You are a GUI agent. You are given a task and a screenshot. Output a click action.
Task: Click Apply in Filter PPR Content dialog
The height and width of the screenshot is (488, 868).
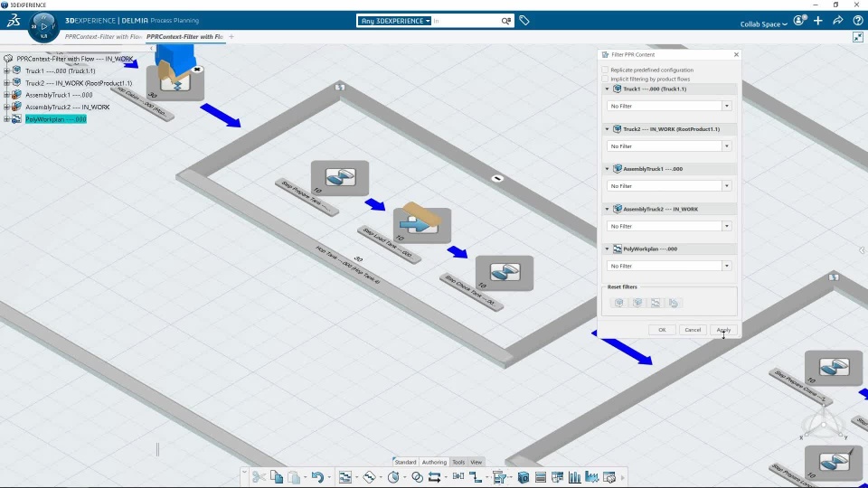tap(723, 330)
